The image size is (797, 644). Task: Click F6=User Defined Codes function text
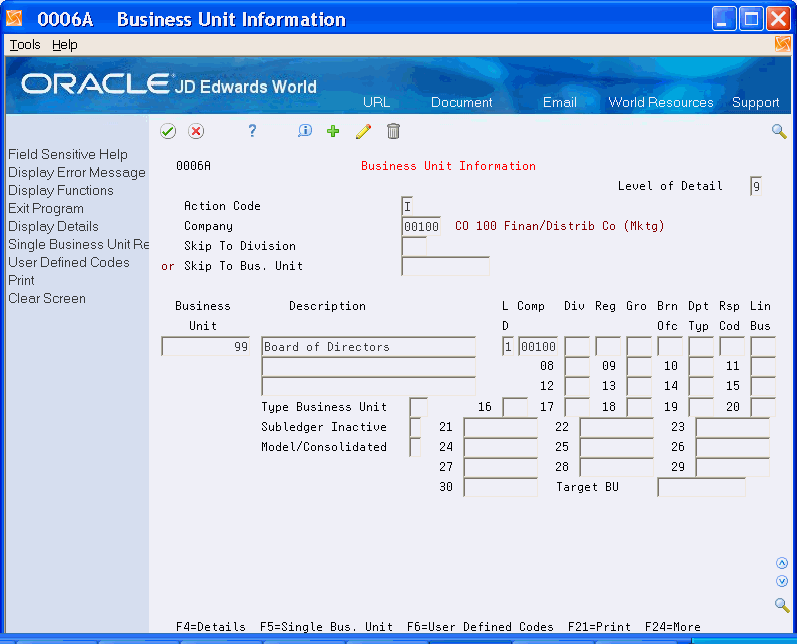pyautogui.click(x=480, y=627)
